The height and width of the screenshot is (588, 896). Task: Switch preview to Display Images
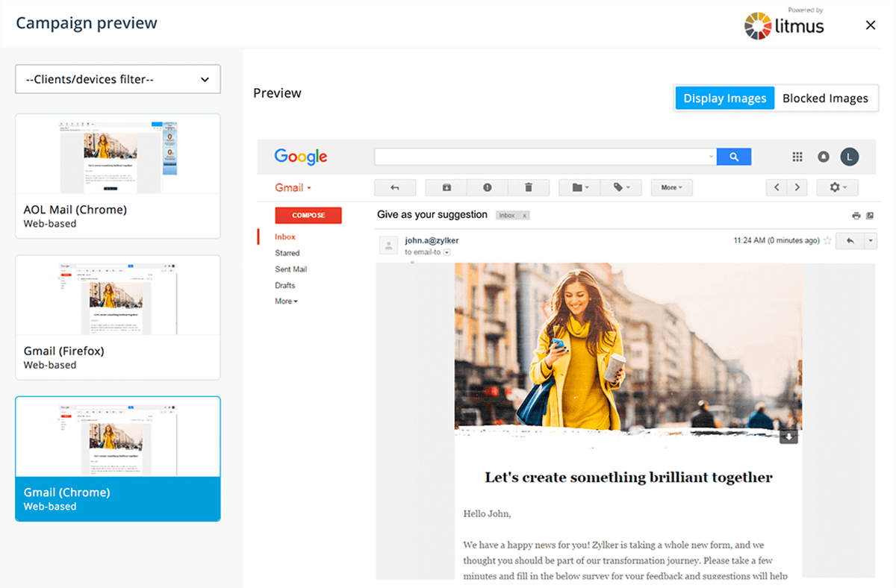coord(724,98)
